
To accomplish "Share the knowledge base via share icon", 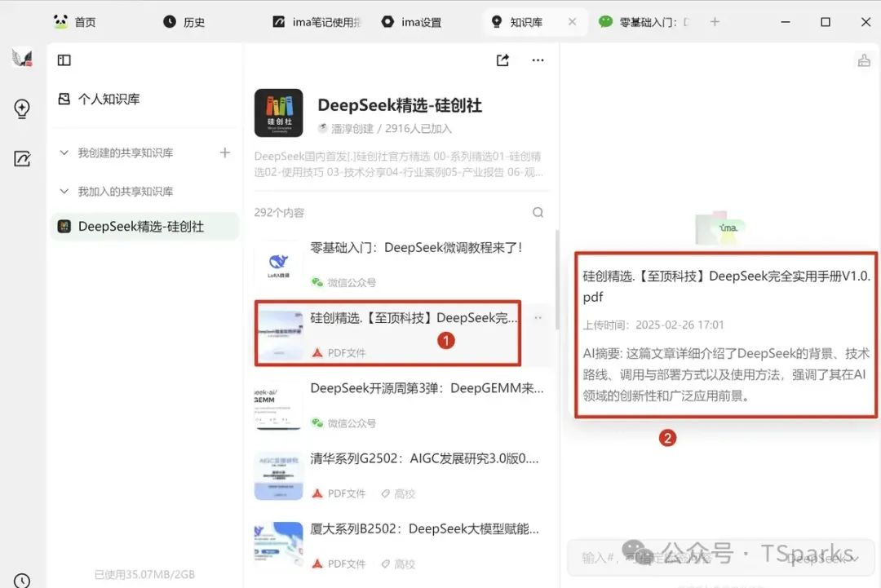I will [x=502, y=60].
